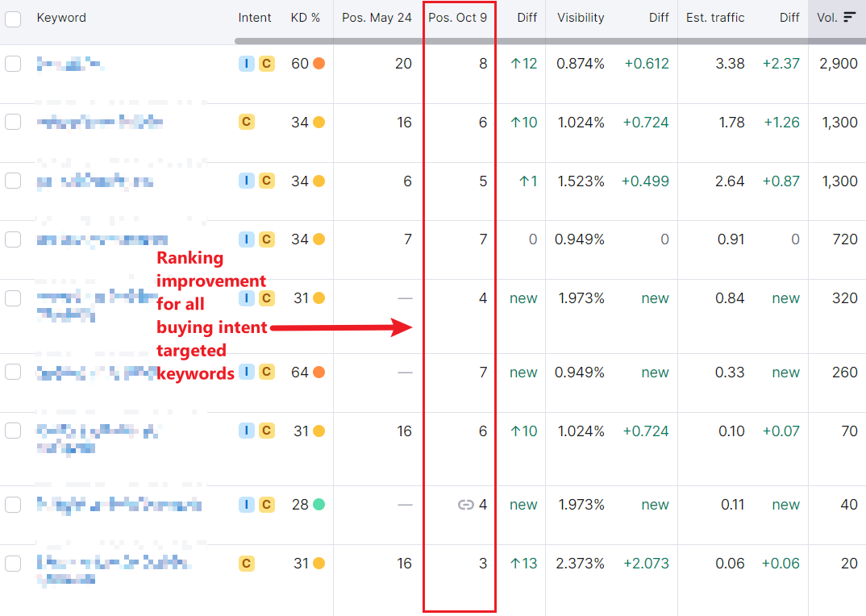Click the C intent badge in the 720 volume row
The height and width of the screenshot is (616, 866).
click(267, 239)
